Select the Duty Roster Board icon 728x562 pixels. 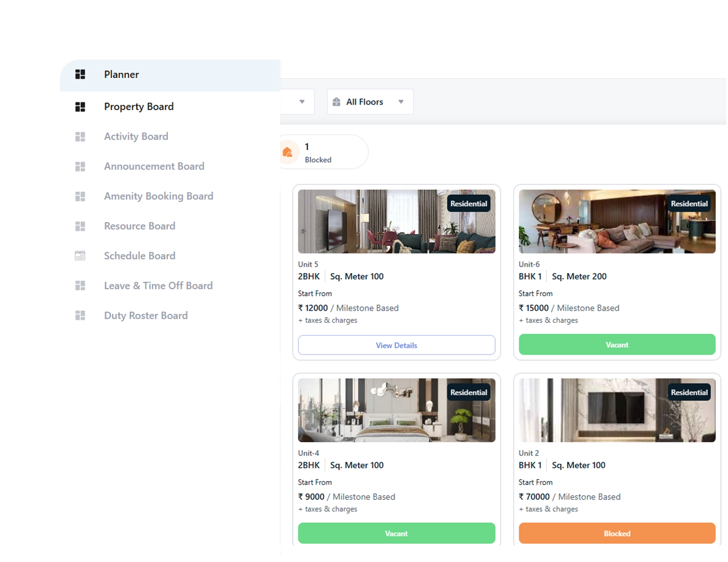click(80, 315)
